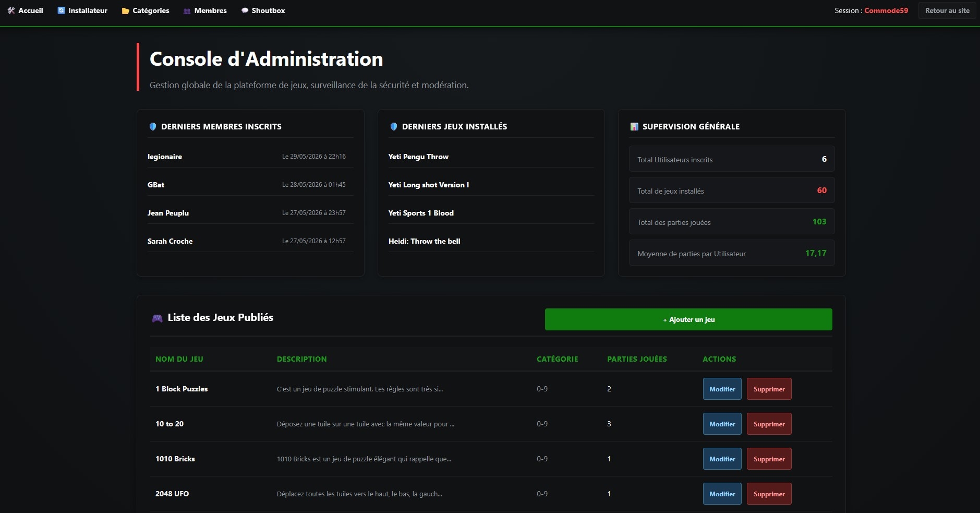This screenshot has height=513, width=980.
Task: Click Supprimer for 1010 Bricks
Action: coord(769,459)
